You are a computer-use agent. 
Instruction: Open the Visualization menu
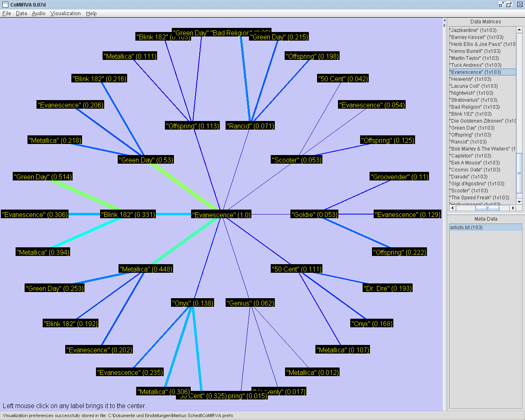pyautogui.click(x=65, y=13)
